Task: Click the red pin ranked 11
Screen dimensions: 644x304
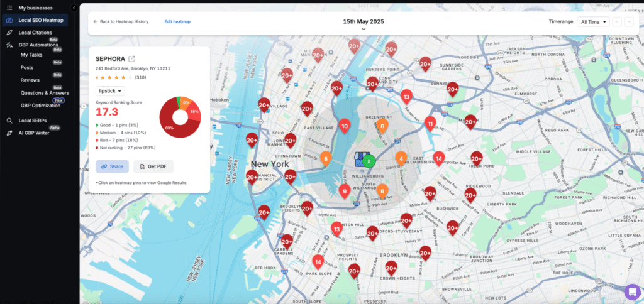Action: point(430,124)
